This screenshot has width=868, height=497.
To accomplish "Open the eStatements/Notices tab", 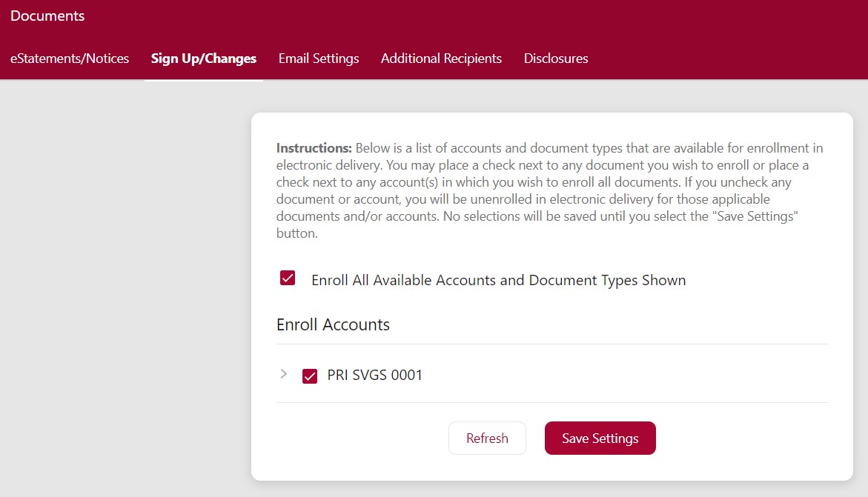I will pos(70,59).
